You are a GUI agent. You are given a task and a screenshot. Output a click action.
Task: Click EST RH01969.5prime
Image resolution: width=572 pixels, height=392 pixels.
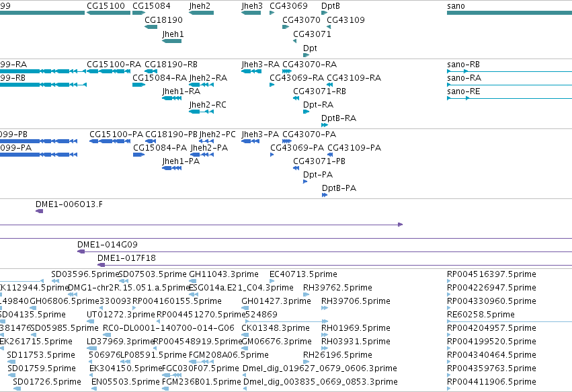(356, 329)
